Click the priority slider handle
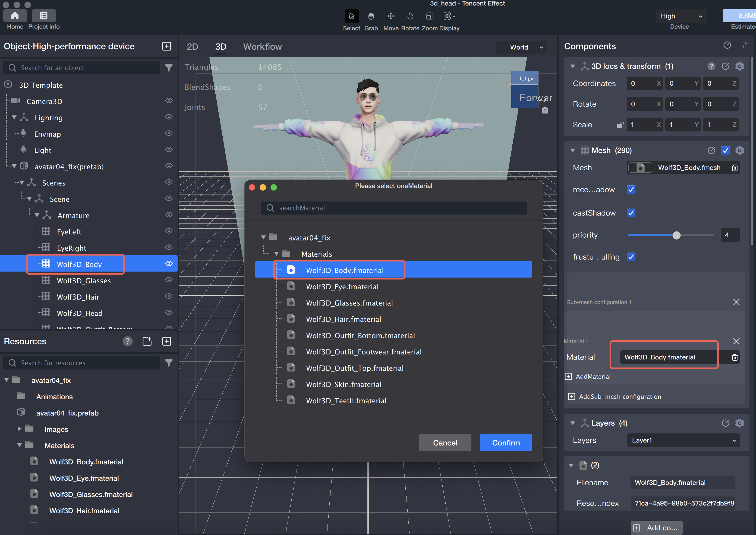Screen dimensions: 756x535 [676, 235]
